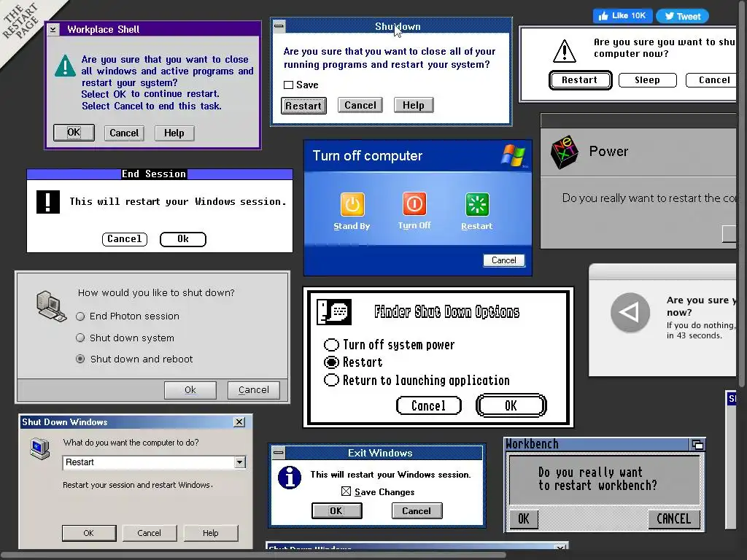This screenshot has width=747, height=560.
Task: Click CANCEL in the Workbench dialog
Action: [673, 519]
